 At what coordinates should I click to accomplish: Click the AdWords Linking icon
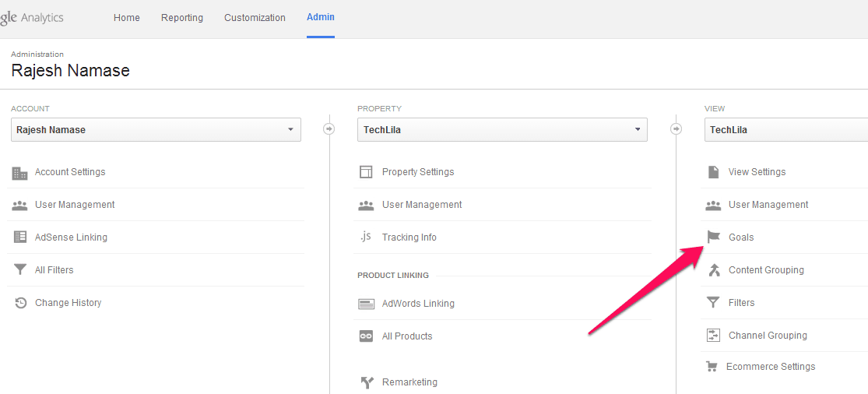point(366,304)
